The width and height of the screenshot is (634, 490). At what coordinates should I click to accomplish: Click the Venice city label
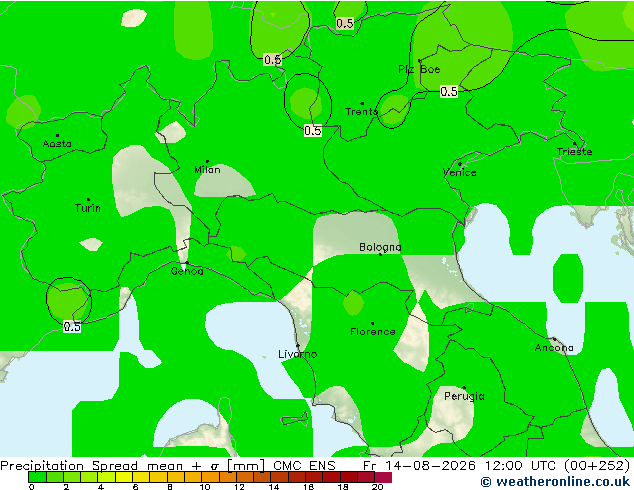459,173
